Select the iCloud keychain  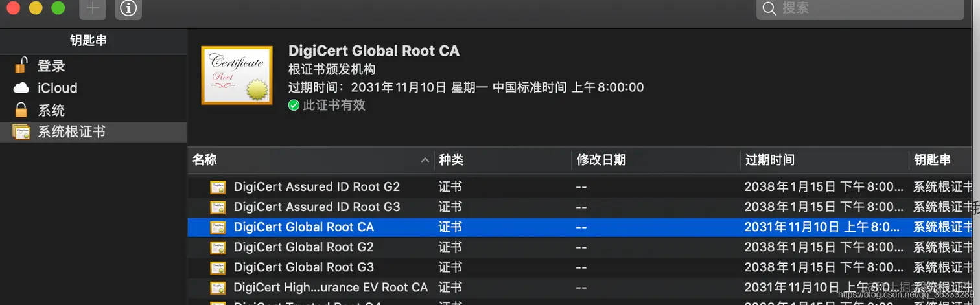click(93, 88)
